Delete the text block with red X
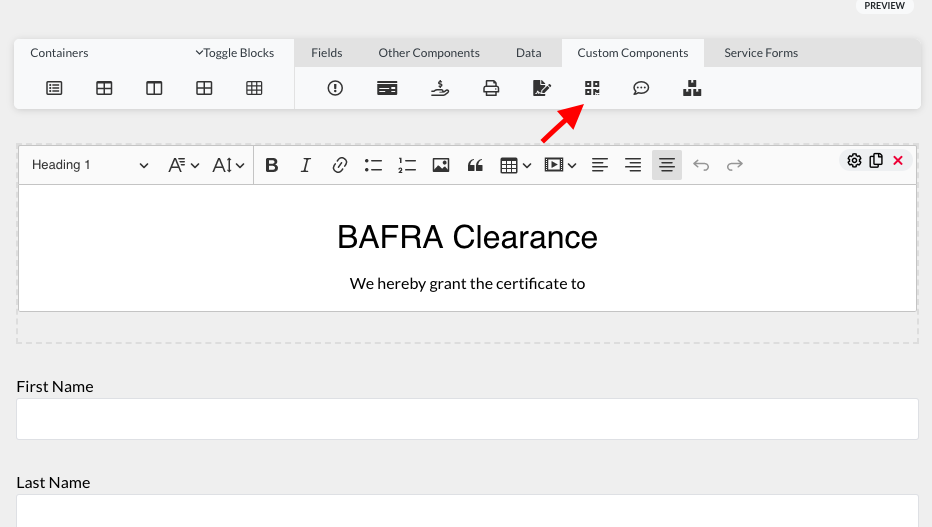 pos(898,160)
